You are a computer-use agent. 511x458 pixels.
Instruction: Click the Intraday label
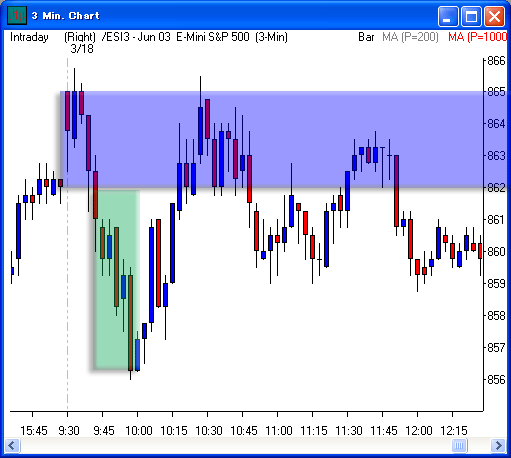(29, 37)
